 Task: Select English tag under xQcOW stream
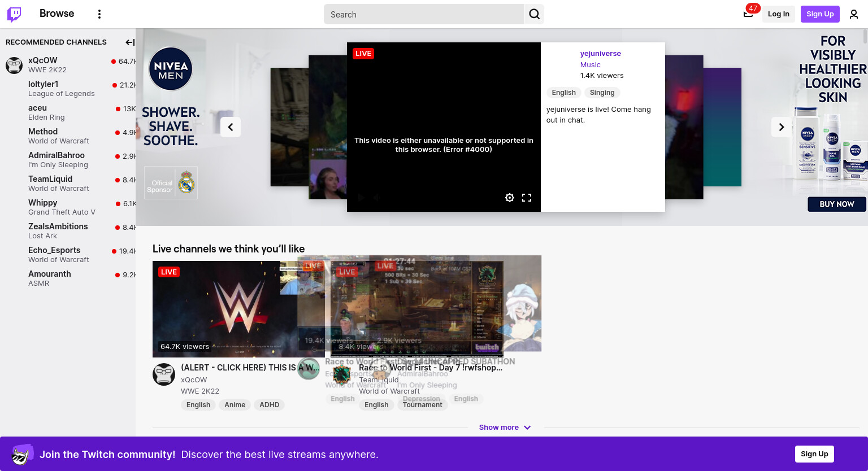pyautogui.click(x=198, y=405)
